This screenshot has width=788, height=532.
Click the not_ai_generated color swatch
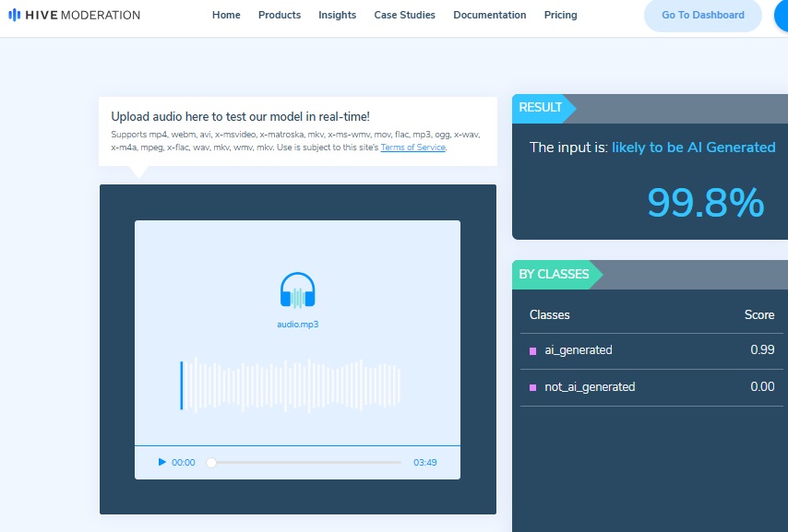pyautogui.click(x=532, y=388)
